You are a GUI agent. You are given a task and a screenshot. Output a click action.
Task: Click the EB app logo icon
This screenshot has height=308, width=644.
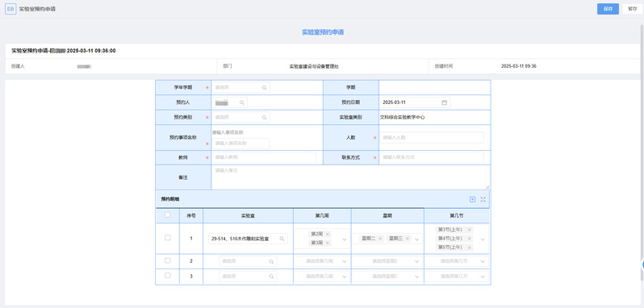[x=10, y=9]
